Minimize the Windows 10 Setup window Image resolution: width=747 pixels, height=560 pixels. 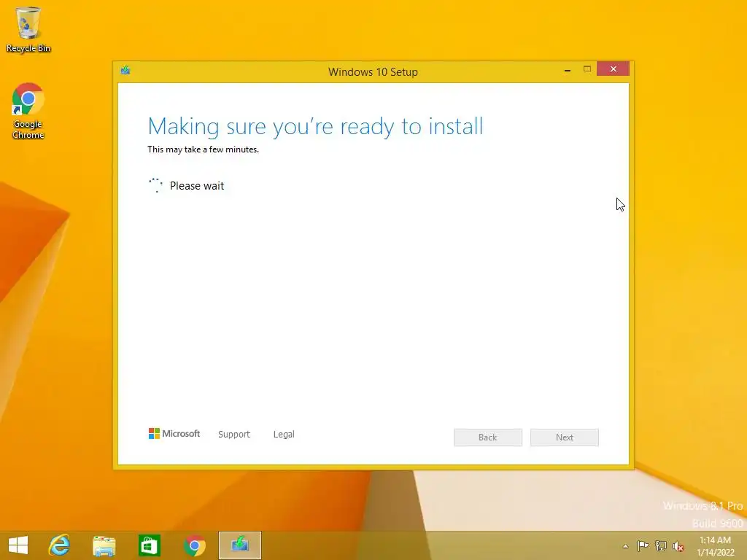point(568,69)
